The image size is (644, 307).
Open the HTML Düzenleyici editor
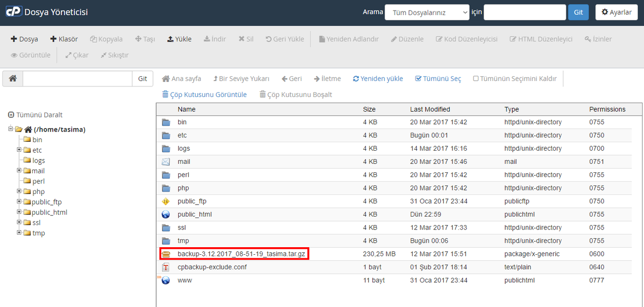[x=541, y=39]
